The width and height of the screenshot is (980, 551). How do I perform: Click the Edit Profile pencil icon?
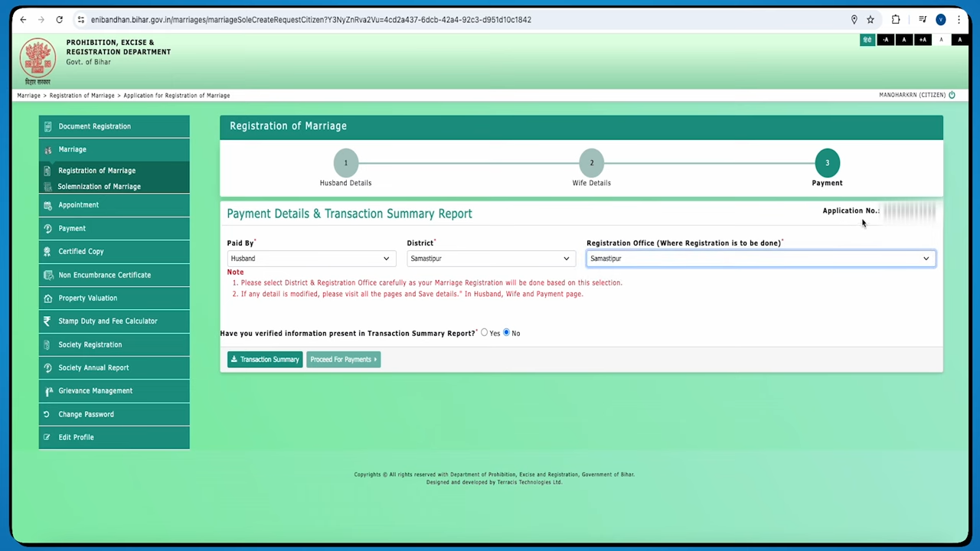click(x=48, y=438)
